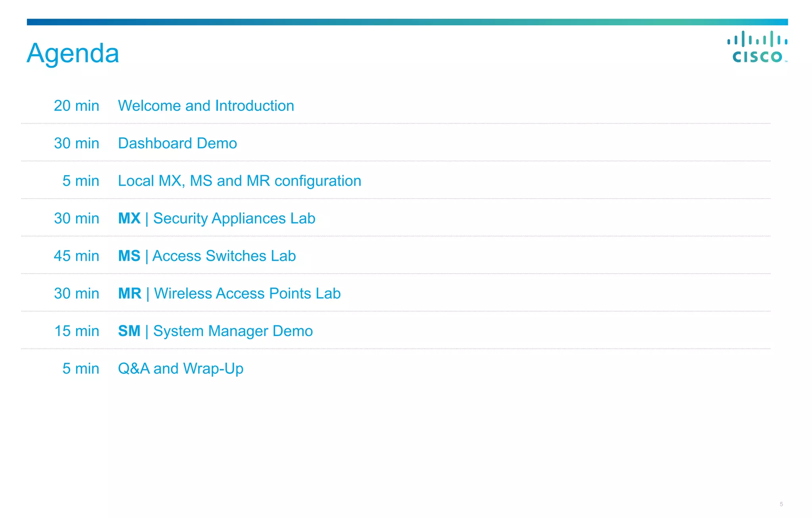Click 'Local MX, MS and MR configuration'
This screenshot has width=812, height=518.
click(240, 181)
